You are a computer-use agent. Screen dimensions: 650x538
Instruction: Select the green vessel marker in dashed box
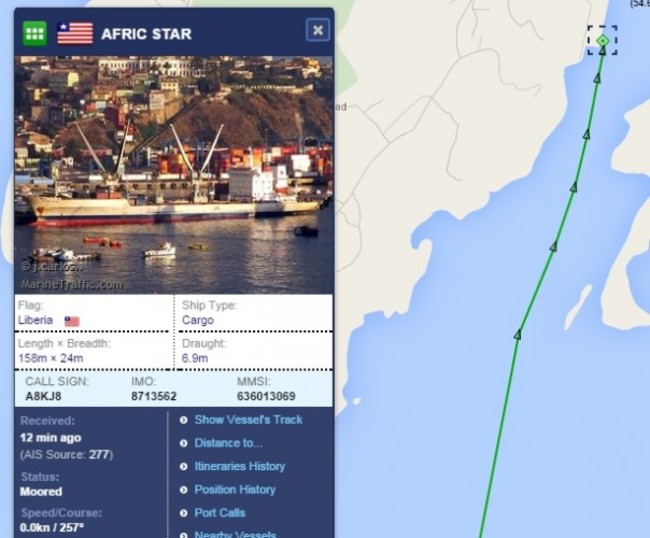[x=603, y=41]
